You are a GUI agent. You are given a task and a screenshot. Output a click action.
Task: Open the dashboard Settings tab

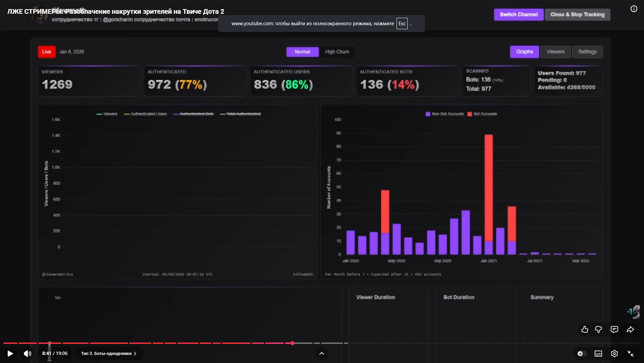[x=587, y=52]
